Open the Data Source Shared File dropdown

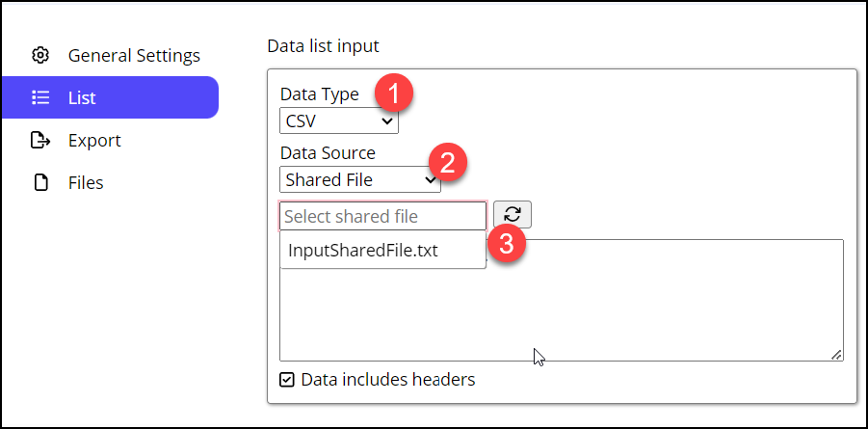tap(360, 179)
